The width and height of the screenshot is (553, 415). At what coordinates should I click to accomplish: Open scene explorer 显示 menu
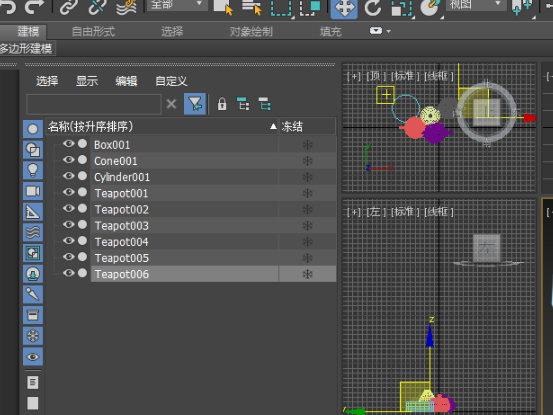[87, 81]
